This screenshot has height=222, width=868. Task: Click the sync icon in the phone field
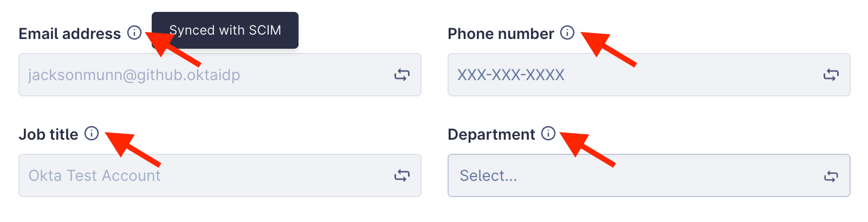pyautogui.click(x=831, y=75)
